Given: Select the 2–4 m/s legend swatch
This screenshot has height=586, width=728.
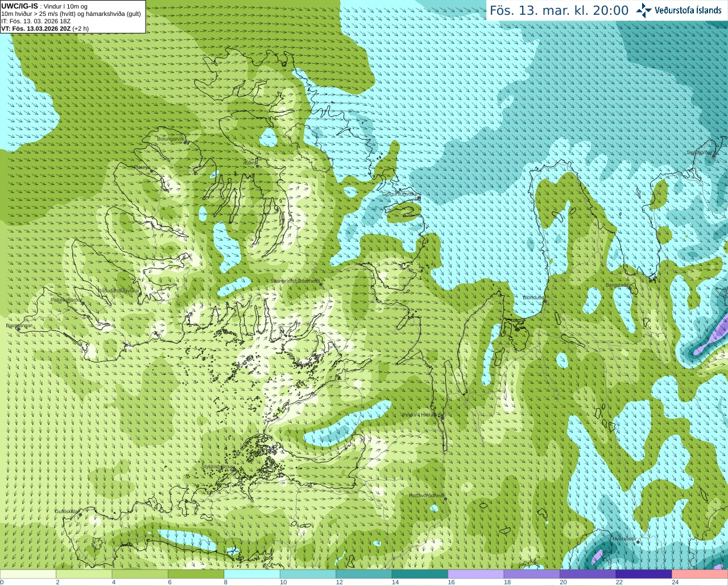Looking at the screenshot, I should (84, 574).
